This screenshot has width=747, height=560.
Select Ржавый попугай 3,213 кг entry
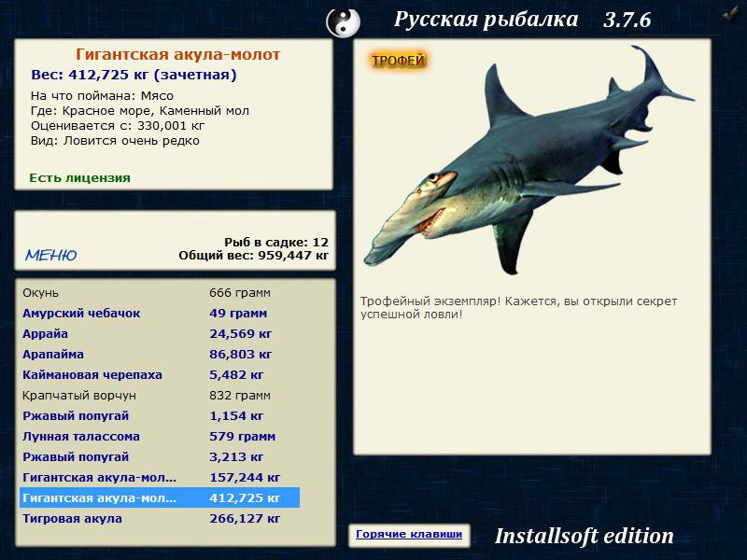click(x=160, y=456)
